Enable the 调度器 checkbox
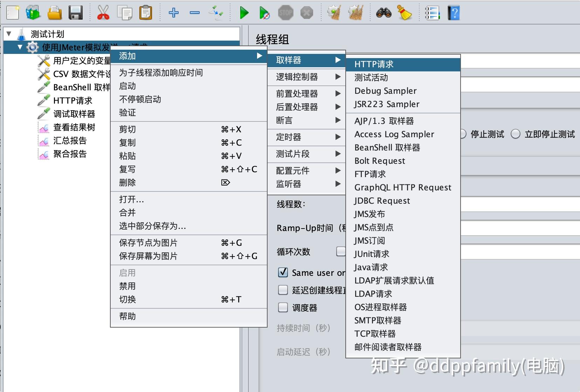This screenshot has height=392, width=580. pyautogui.click(x=283, y=308)
